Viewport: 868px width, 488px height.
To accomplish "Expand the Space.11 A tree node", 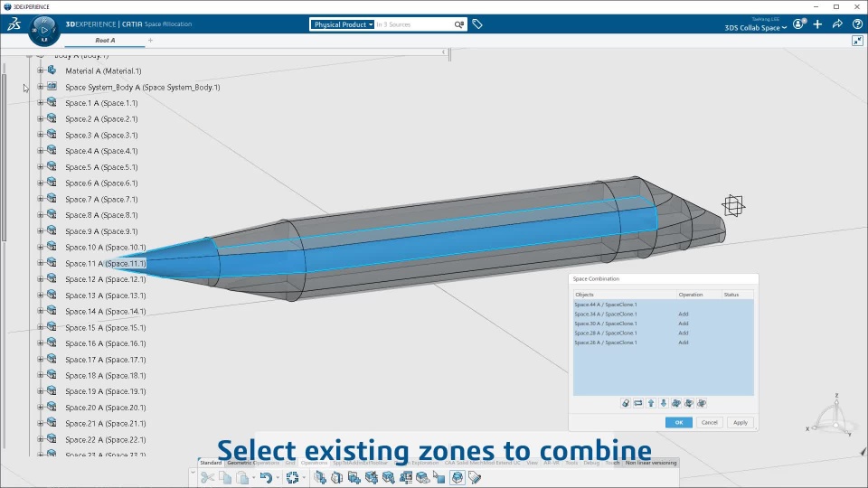I will (40, 263).
